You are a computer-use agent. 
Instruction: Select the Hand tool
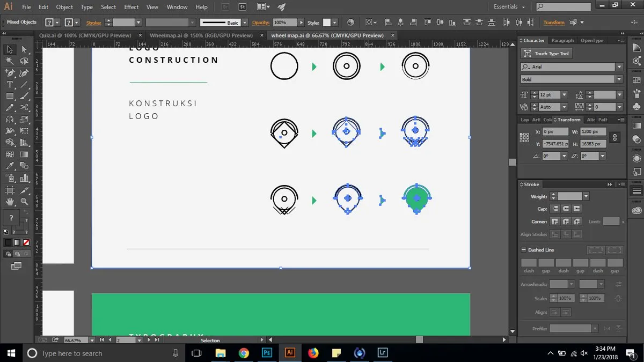(x=10, y=202)
